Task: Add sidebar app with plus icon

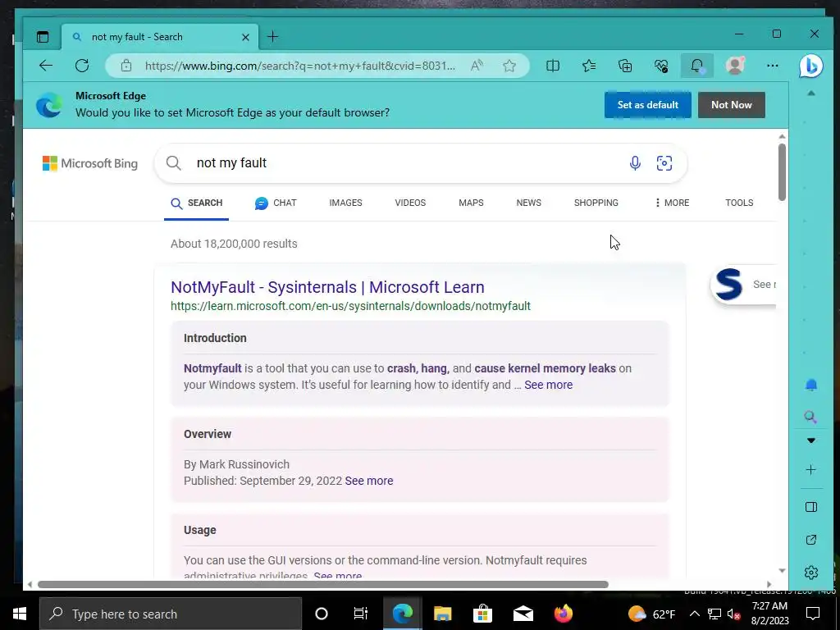Action: coord(811,470)
